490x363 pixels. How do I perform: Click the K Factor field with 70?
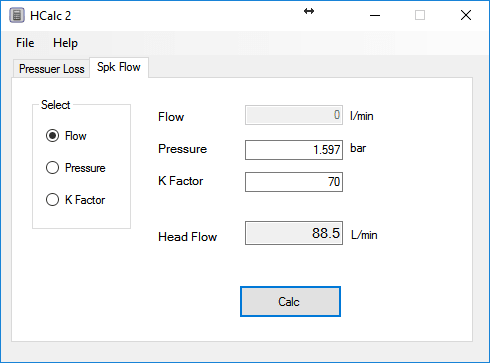click(294, 182)
